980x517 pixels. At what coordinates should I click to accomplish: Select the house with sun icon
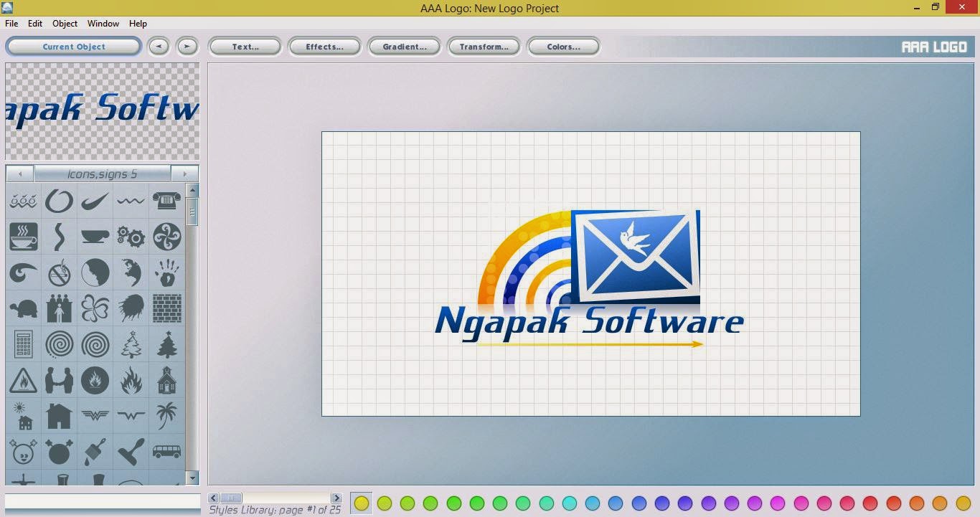point(24,416)
